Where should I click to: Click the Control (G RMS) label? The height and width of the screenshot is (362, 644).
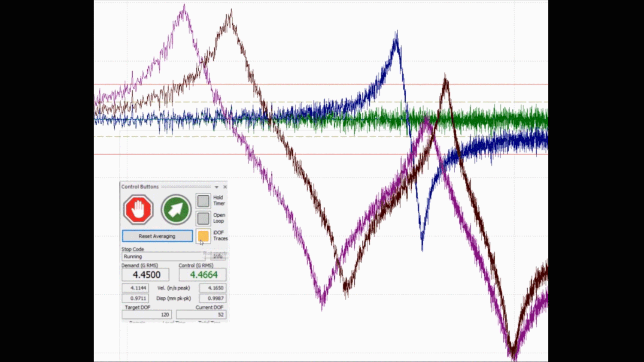tap(196, 265)
